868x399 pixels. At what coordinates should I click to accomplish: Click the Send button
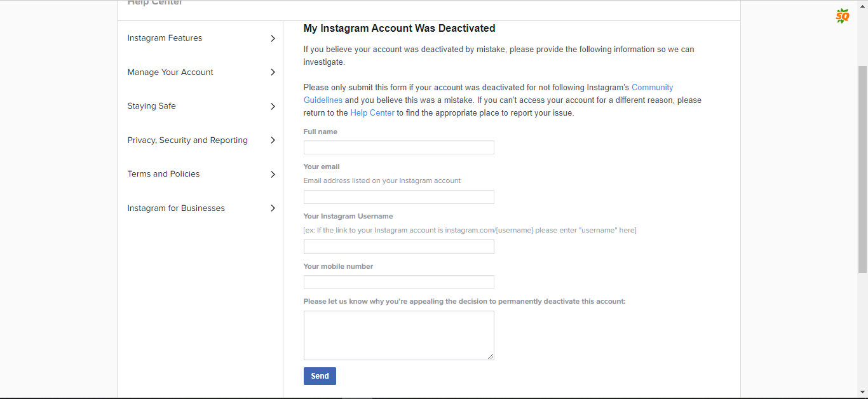(320, 376)
